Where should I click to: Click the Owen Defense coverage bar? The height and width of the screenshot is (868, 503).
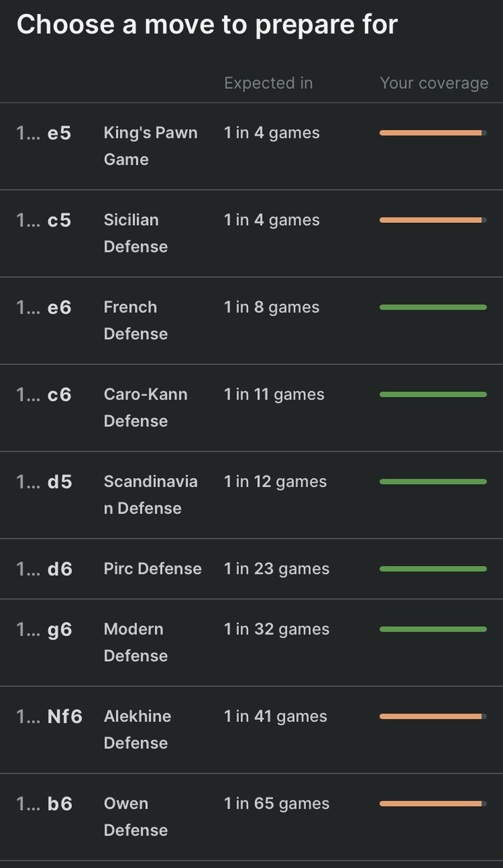click(432, 804)
